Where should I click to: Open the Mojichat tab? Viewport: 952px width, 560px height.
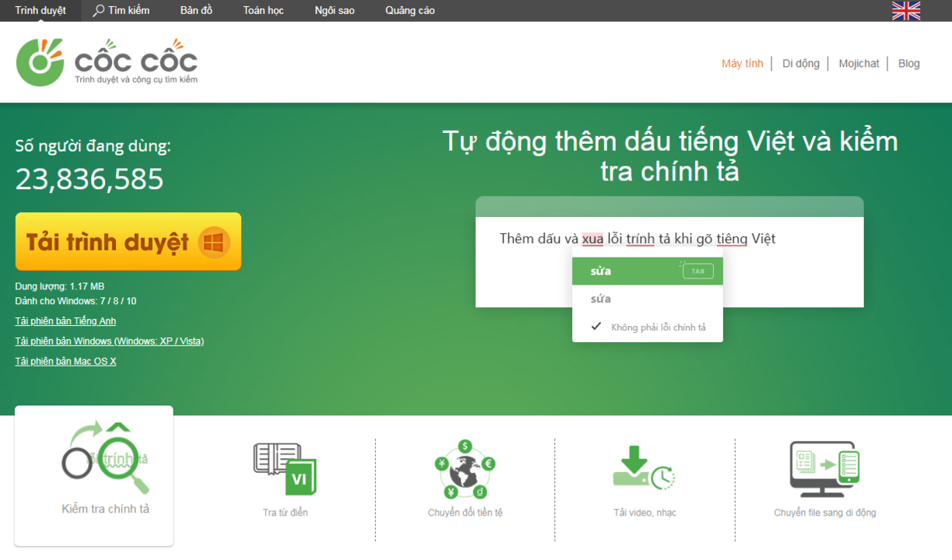859,64
